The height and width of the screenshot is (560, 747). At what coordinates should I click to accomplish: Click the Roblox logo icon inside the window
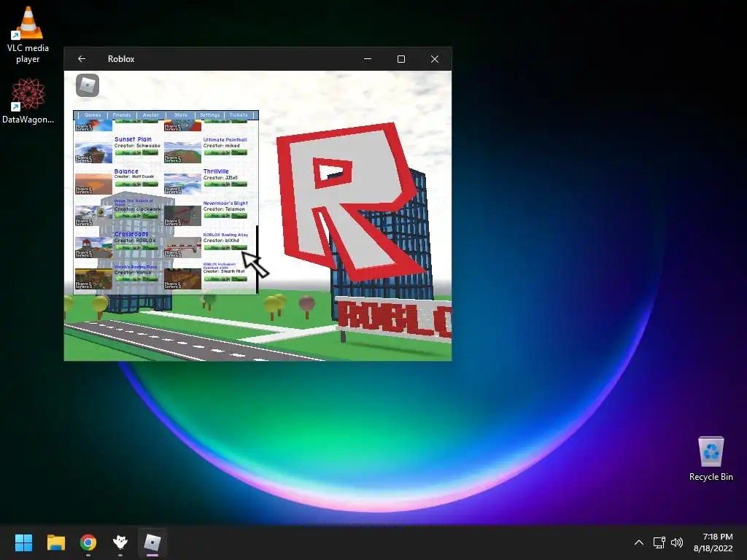88,85
